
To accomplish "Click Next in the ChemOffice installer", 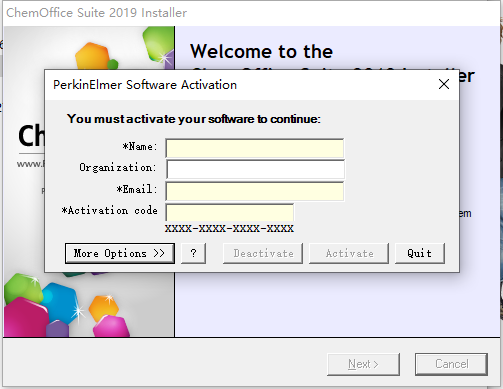I will (363, 364).
